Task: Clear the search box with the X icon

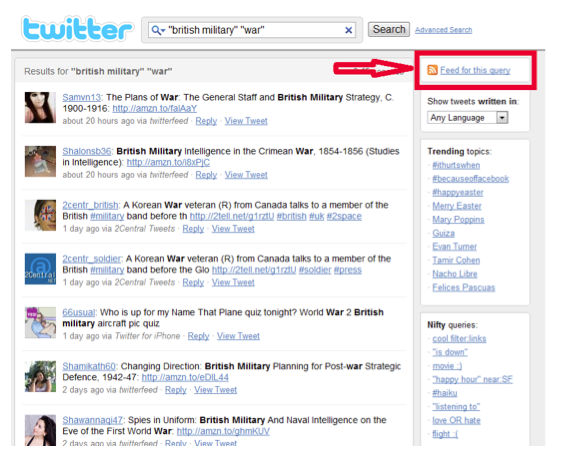Action: point(348,30)
